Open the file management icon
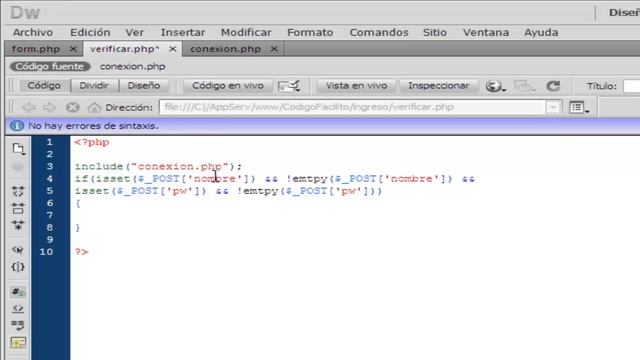This screenshot has width=640, height=360. pos(524,86)
